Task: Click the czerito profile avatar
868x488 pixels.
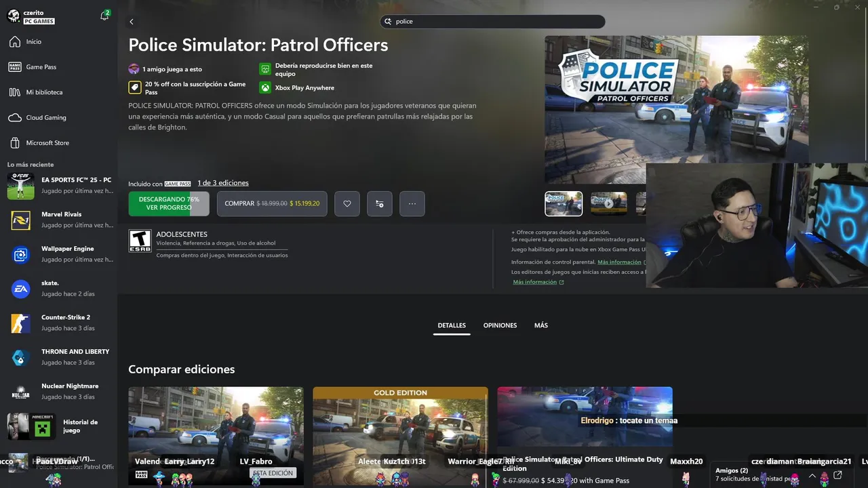Action: point(14,16)
